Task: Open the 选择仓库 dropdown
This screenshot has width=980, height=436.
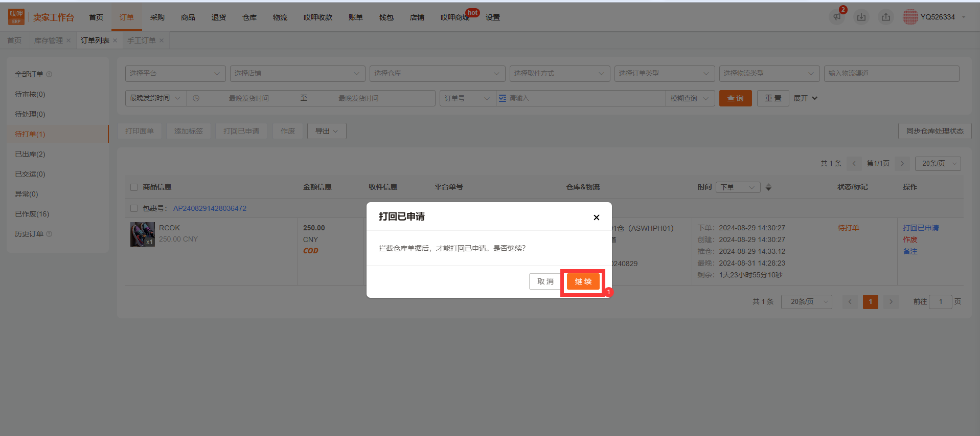Action: coord(438,74)
